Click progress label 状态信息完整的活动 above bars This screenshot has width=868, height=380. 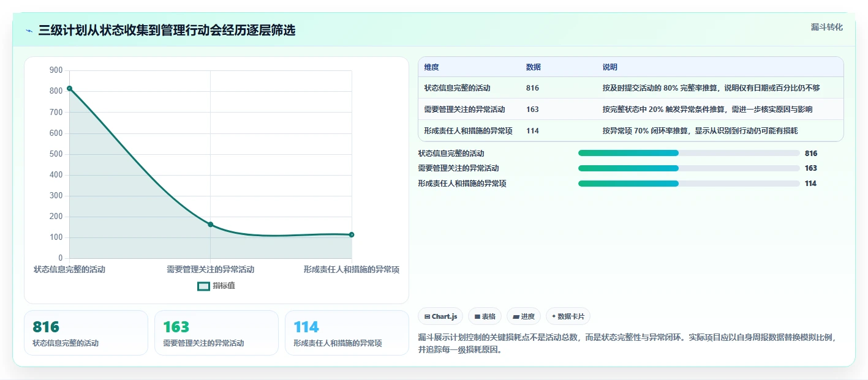[x=451, y=153]
